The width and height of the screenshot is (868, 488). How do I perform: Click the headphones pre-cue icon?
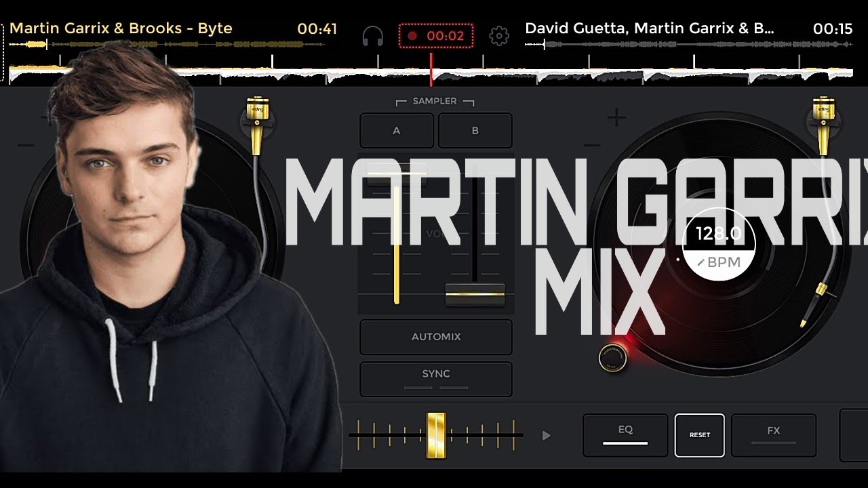coord(372,35)
